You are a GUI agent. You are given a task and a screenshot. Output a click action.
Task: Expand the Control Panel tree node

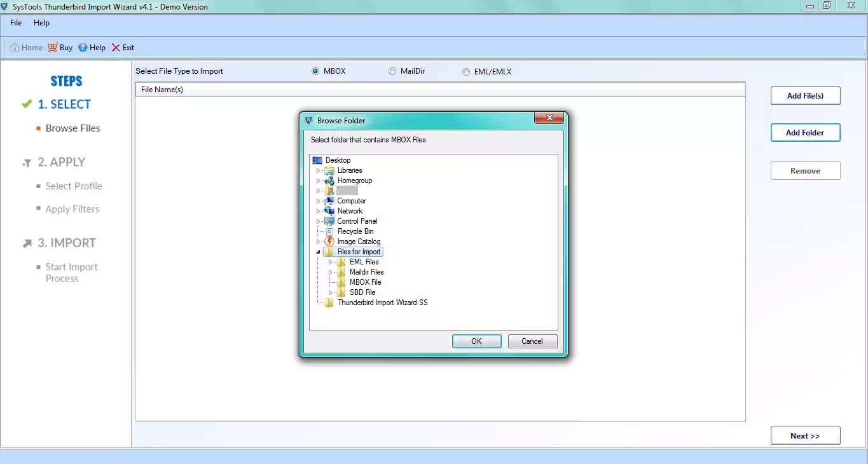pyautogui.click(x=319, y=221)
